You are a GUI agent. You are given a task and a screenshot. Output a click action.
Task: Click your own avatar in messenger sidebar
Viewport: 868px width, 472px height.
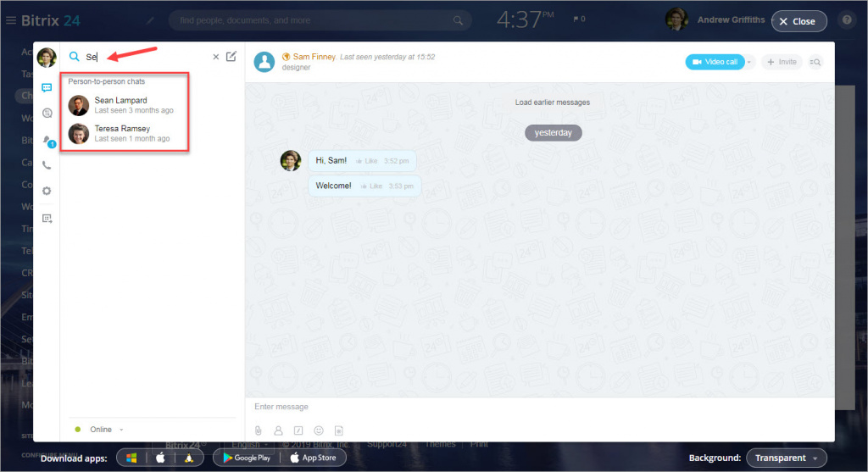47,57
